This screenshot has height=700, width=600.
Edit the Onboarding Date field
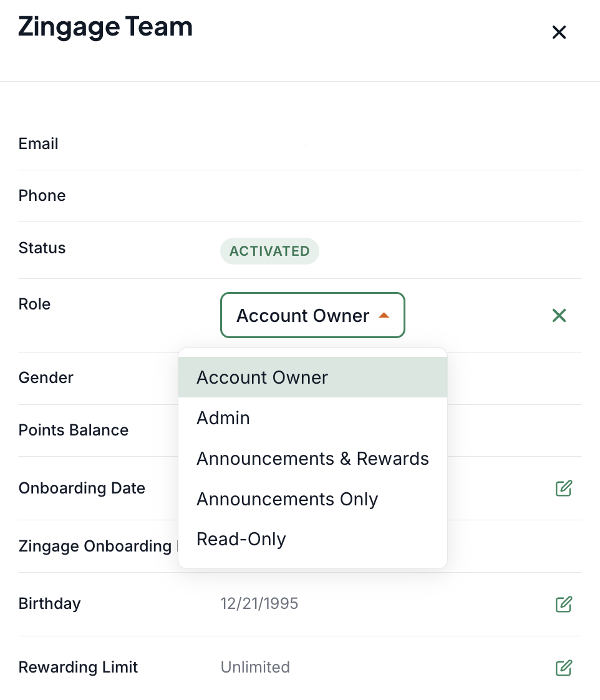point(564,488)
